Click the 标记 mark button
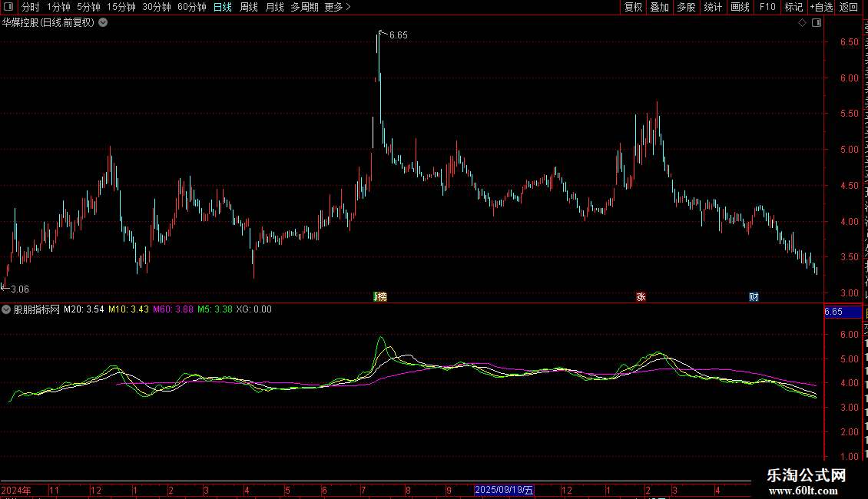Viewport: 868px width, 499px height. [x=793, y=7]
